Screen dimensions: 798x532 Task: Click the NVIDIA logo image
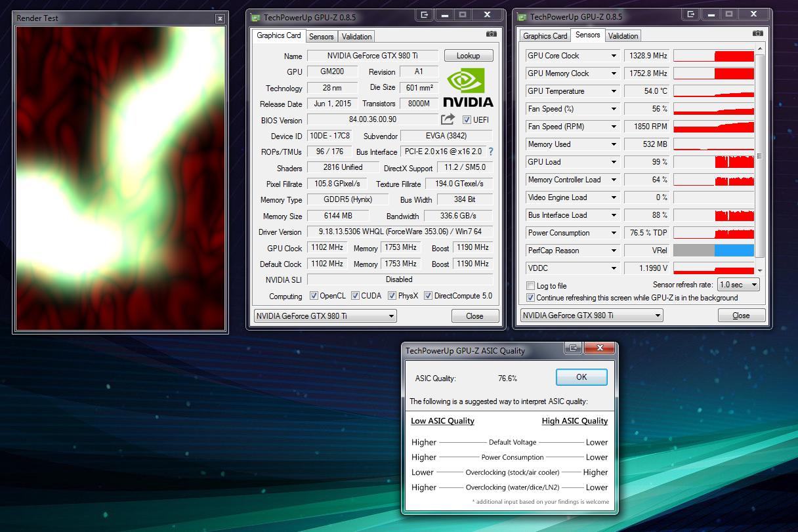468,88
